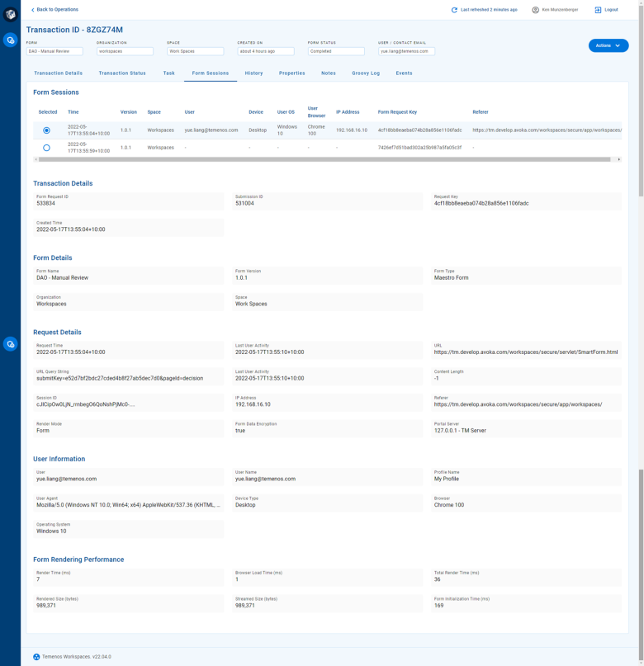Click the horizontal table scrollbar
This screenshot has width=644, height=666.
[x=324, y=160]
